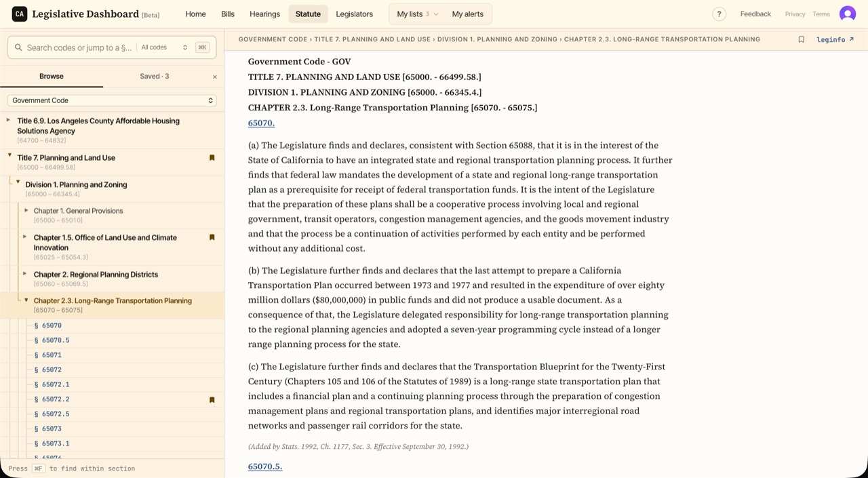Screen dimensions: 868x478
Task: Click DIVISION 1. PLANNING AND ZONING breadcrumb
Action: (x=497, y=39)
